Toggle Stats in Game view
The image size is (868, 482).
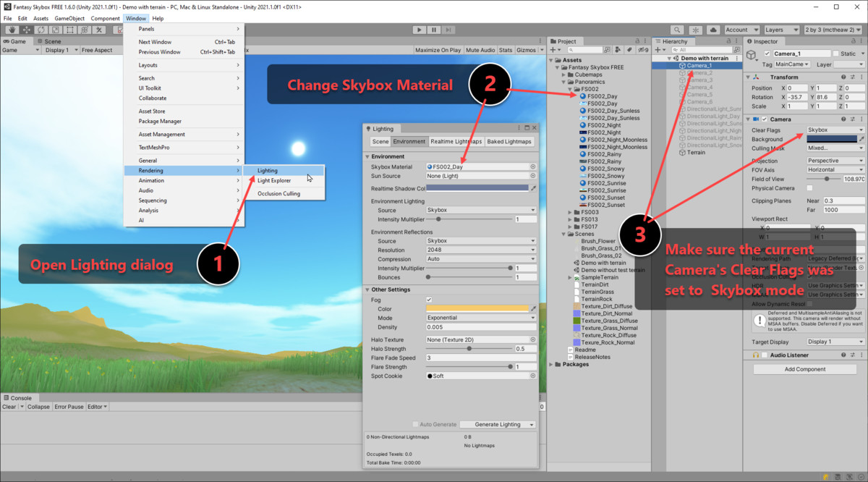point(506,50)
